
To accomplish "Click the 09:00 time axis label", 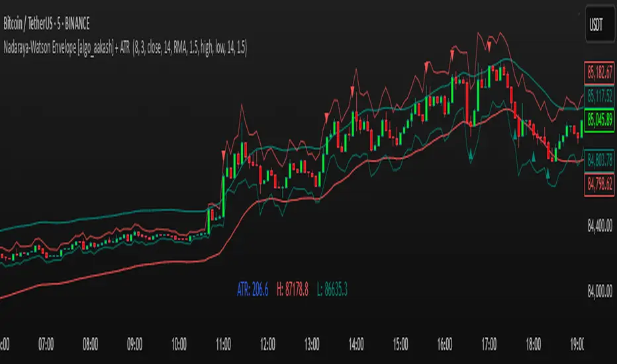I will pos(134,344).
